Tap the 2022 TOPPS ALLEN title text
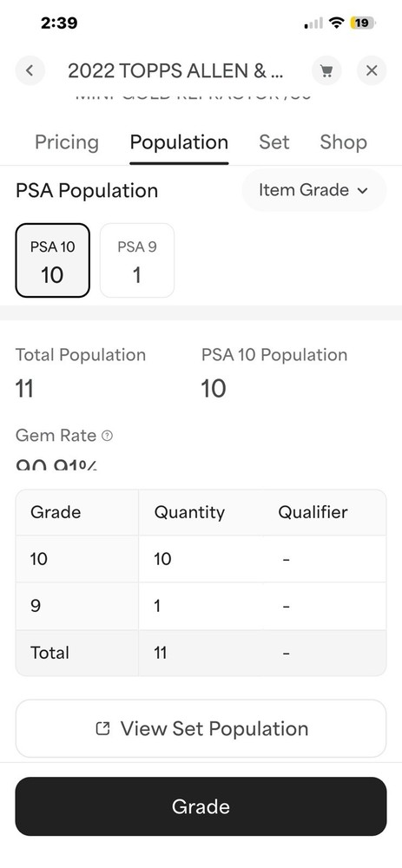Image resolution: width=402 pixels, height=868 pixels. [x=175, y=71]
